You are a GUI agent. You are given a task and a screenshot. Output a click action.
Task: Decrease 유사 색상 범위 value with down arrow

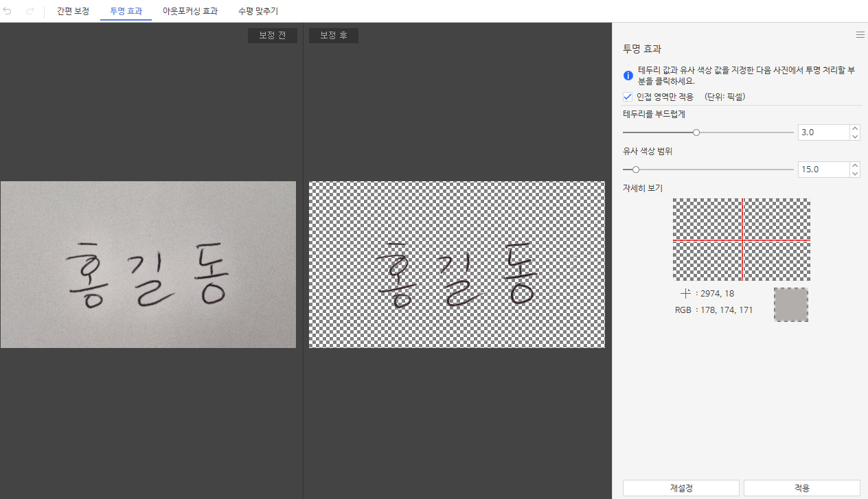pyautogui.click(x=855, y=174)
